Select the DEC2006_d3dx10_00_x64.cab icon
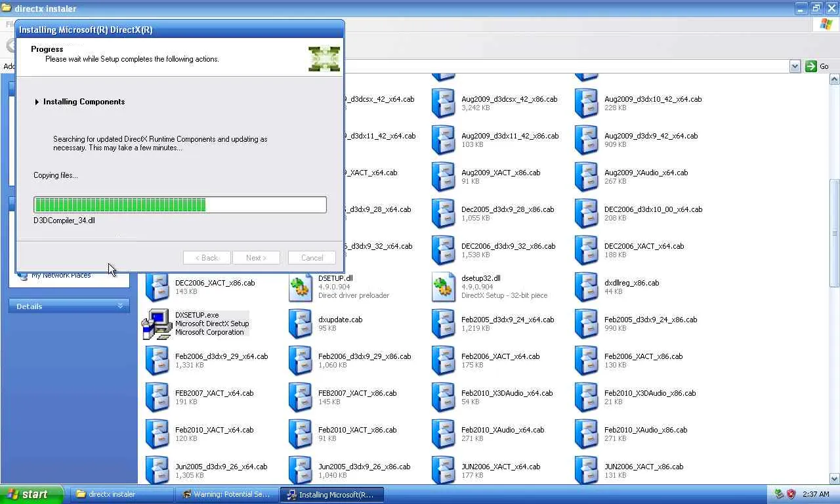 point(587,213)
